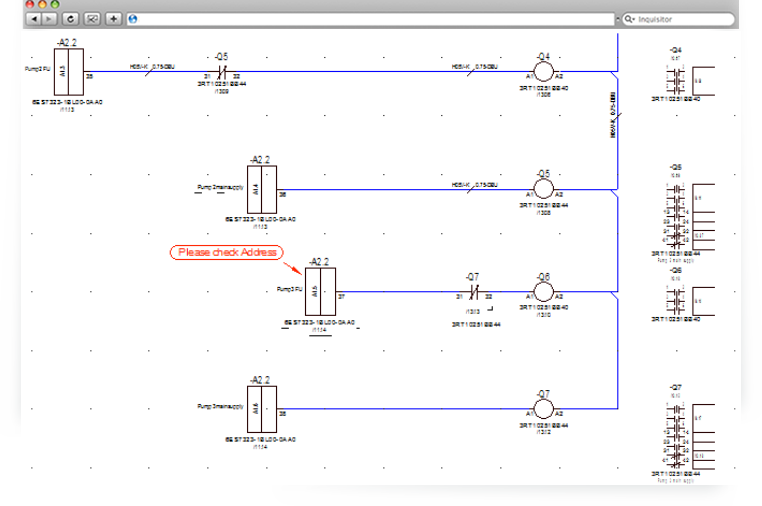762x506 pixels.
Task: Click inside the URL address field
Action: [370, 18]
